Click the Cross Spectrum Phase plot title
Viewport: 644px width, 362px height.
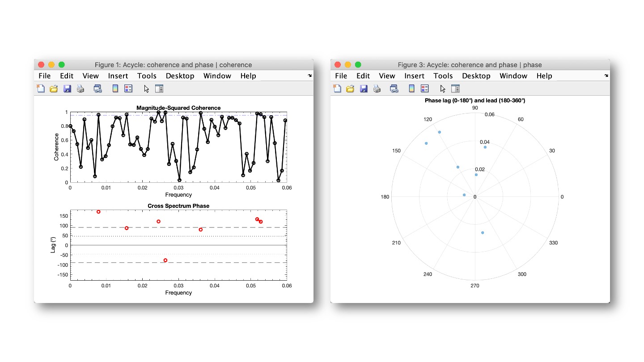pyautogui.click(x=178, y=206)
